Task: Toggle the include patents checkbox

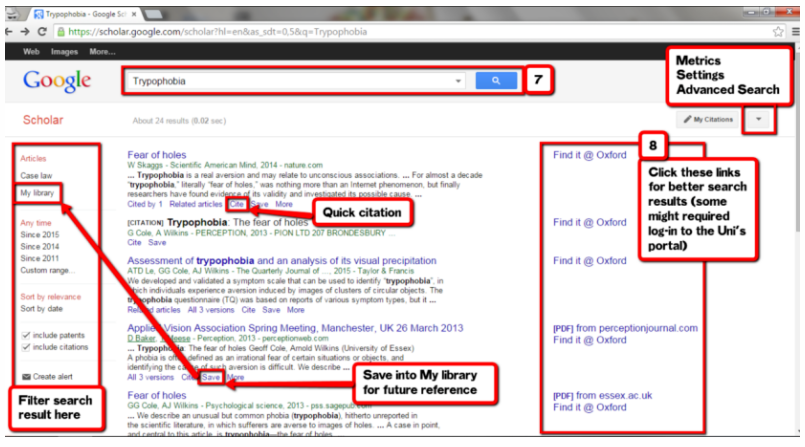Action: click(x=26, y=335)
